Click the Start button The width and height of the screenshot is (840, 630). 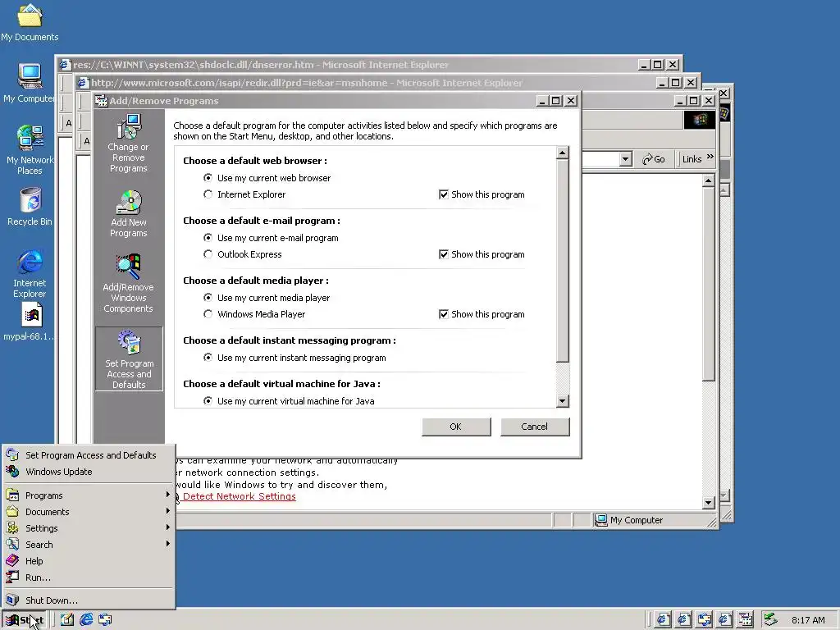[x=25, y=620]
